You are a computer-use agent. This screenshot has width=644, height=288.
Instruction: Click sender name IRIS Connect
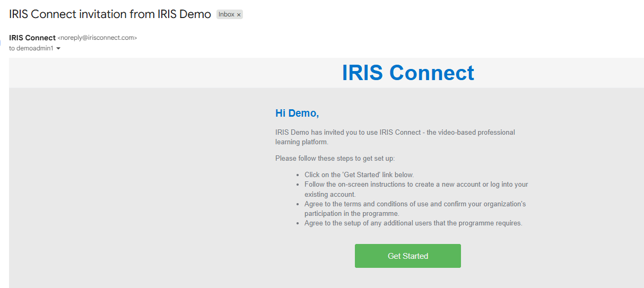coord(32,38)
